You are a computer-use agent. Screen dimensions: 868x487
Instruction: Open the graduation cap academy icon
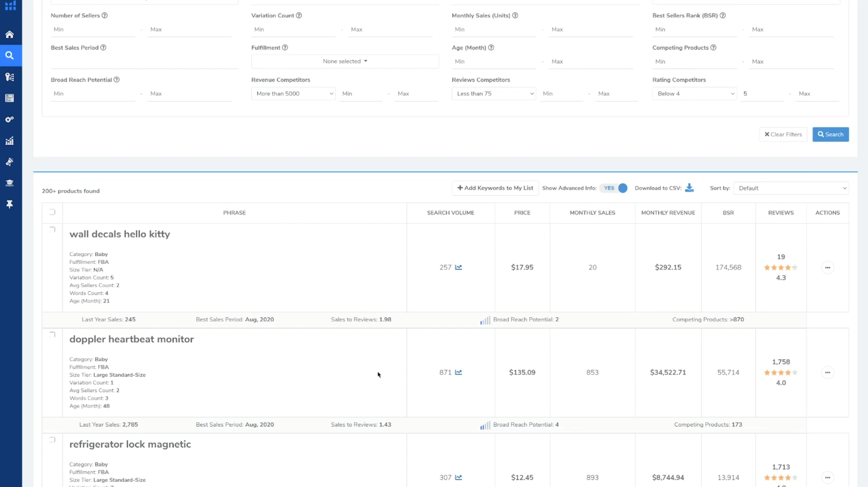(9, 183)
